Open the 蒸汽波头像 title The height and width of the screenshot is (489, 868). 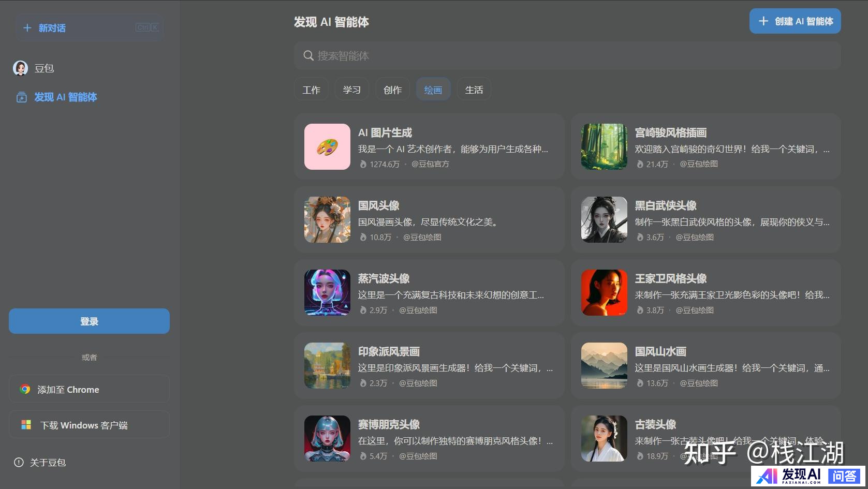pos(384,278)
